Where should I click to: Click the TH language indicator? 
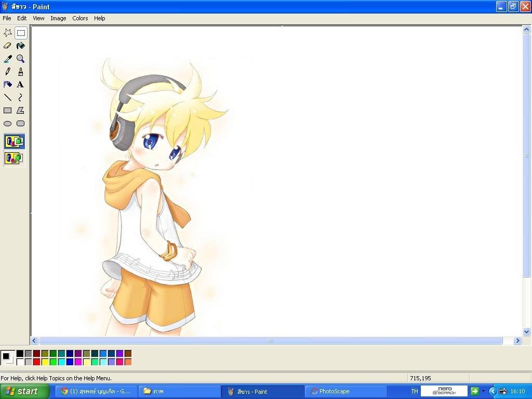click(x=415, y=391)
